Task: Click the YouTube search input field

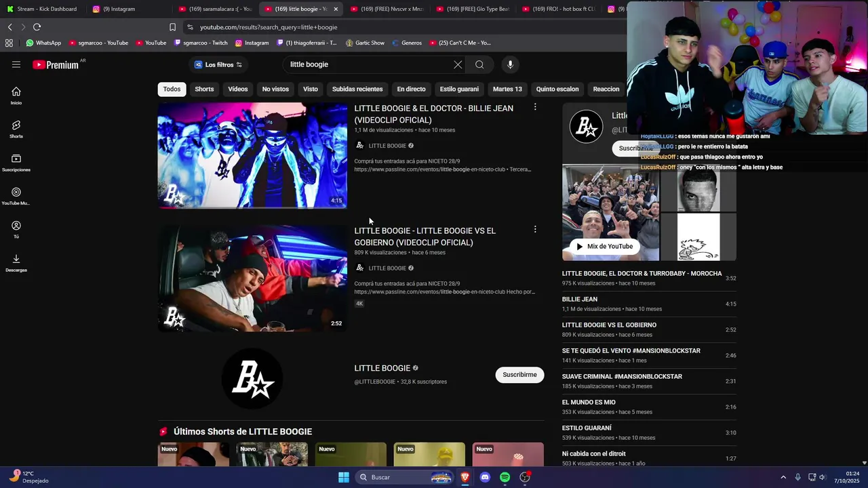Action: pyautogui.click(x=370, y=64)
